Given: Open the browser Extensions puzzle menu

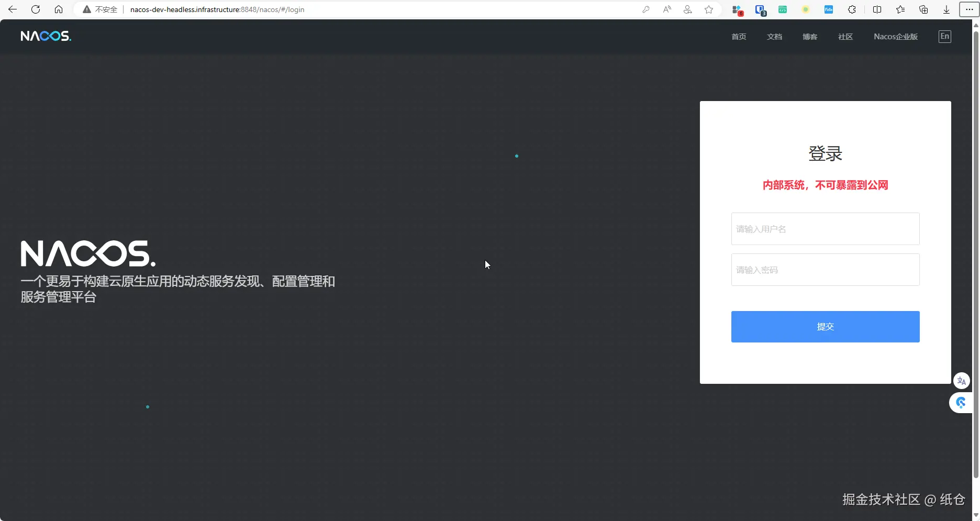Looking at the screenshot, I should [x=852, y=9].
